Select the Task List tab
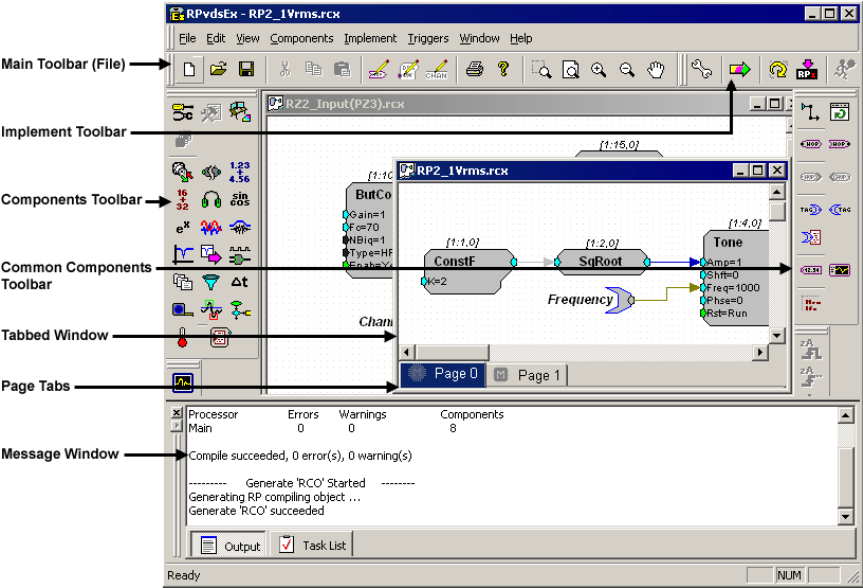Viewport: 863px width, 588px height. point(312,545)
